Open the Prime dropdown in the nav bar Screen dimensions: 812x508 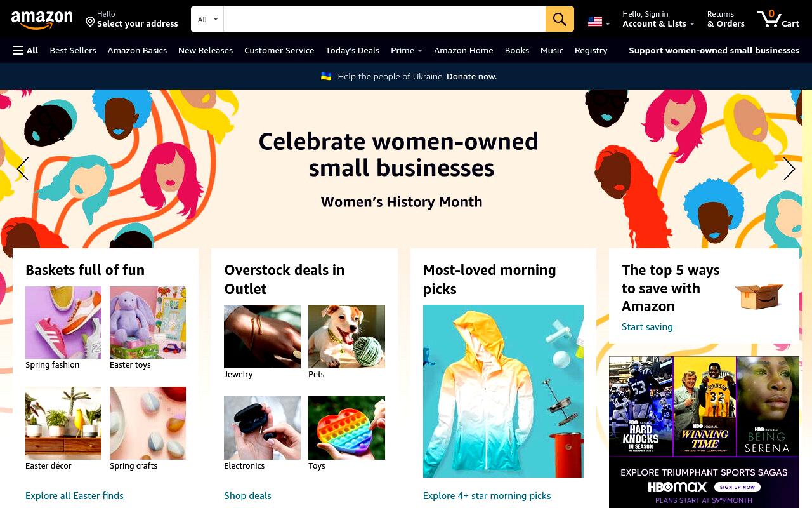coord(407,50)
